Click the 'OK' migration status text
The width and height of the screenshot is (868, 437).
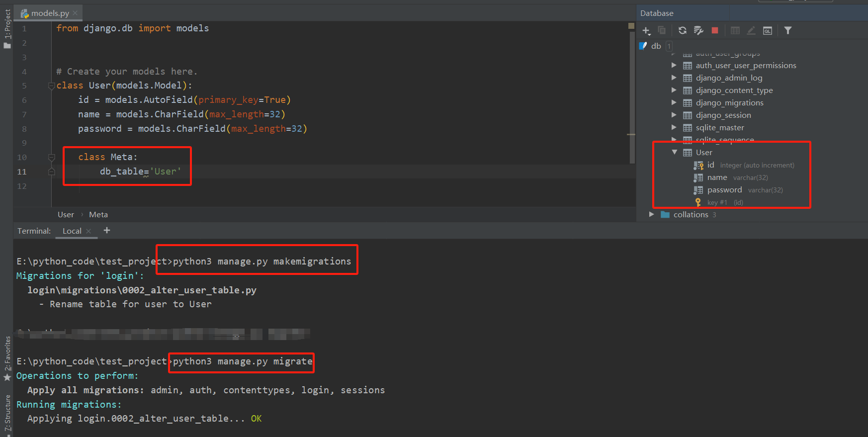[x=256, y=419]
